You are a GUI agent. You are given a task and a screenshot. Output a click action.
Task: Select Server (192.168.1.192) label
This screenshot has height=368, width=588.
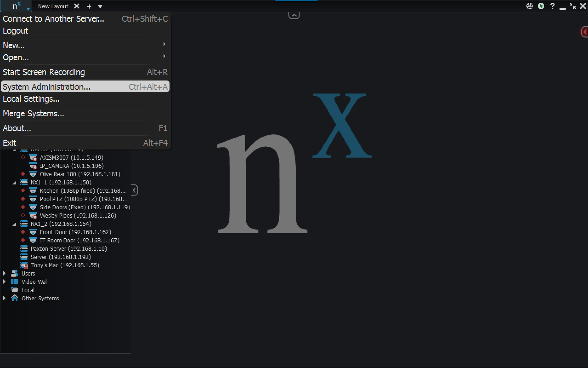click(61, 257)
